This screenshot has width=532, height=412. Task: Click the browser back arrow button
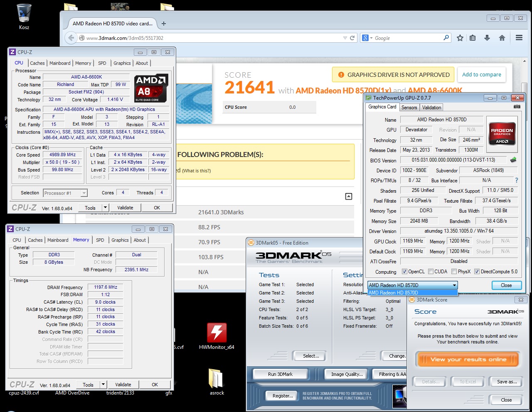(71, 38)
